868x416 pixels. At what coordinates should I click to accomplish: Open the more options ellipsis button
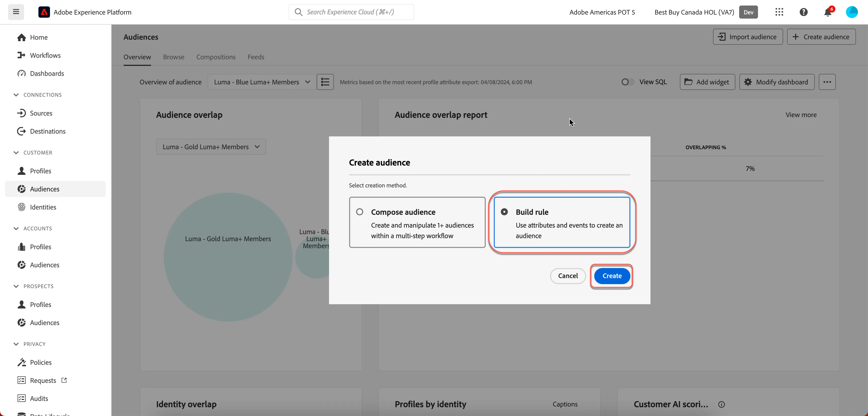click(827, 82)
